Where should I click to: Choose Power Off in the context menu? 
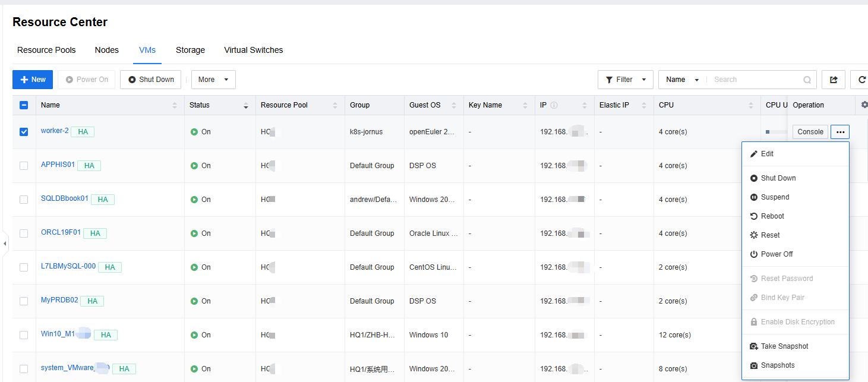[x=796, y=254]
